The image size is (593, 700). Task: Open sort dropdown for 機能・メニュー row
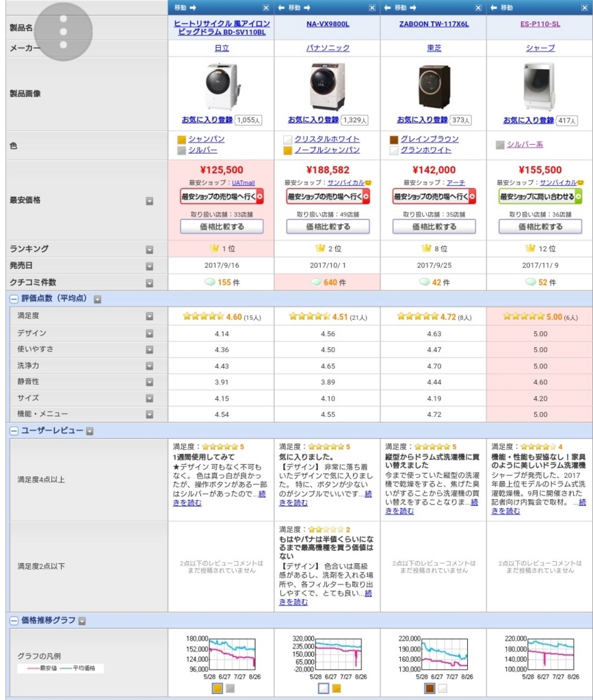point(150,414)
